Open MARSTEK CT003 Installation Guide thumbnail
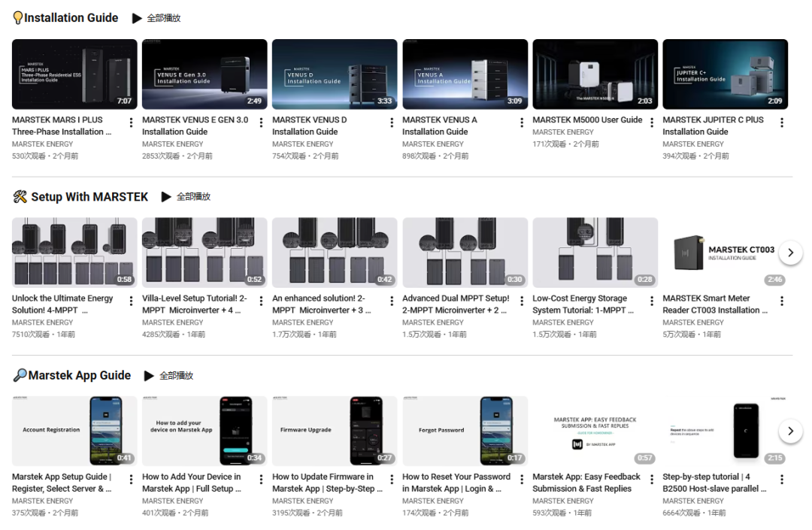 725,253
